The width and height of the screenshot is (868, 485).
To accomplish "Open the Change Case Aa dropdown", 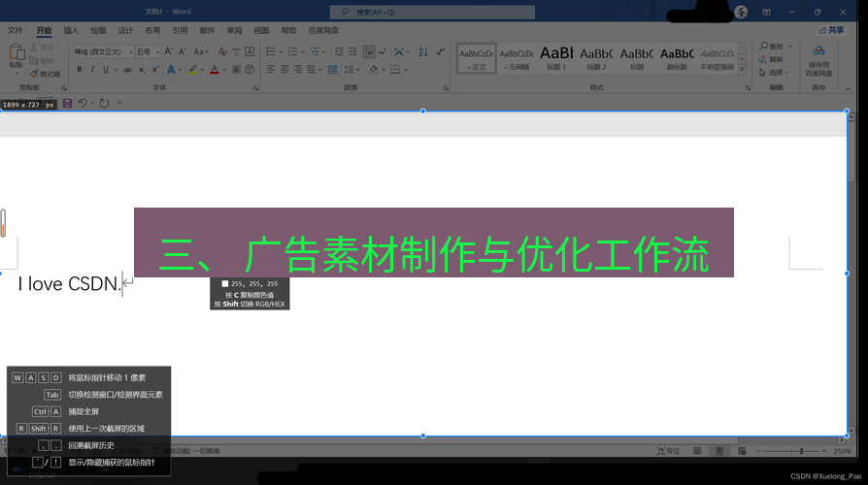I will tap(201, 52).
